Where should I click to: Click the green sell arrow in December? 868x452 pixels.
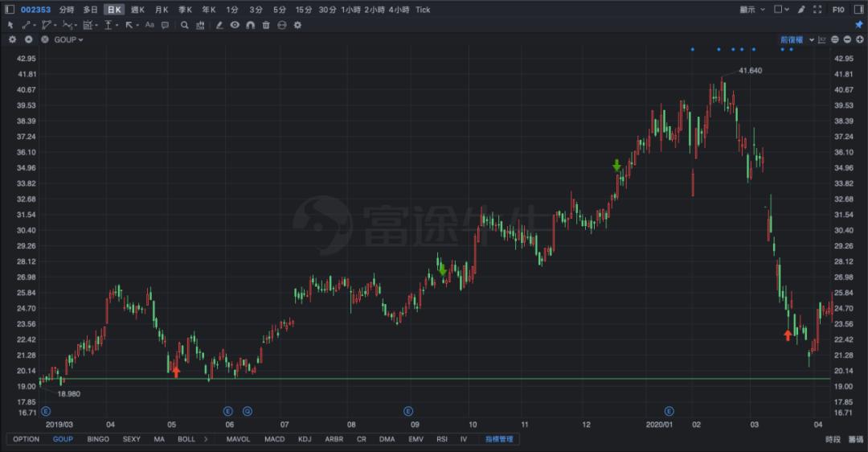coord(616,165)
